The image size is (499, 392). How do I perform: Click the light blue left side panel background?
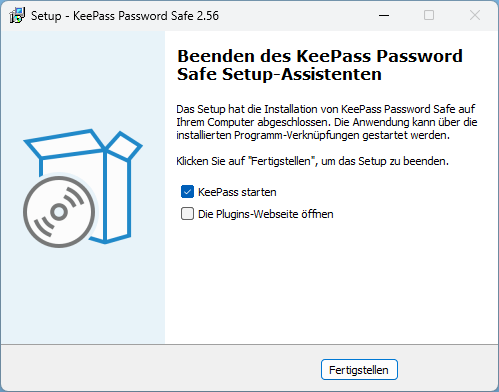pos(83,293)
